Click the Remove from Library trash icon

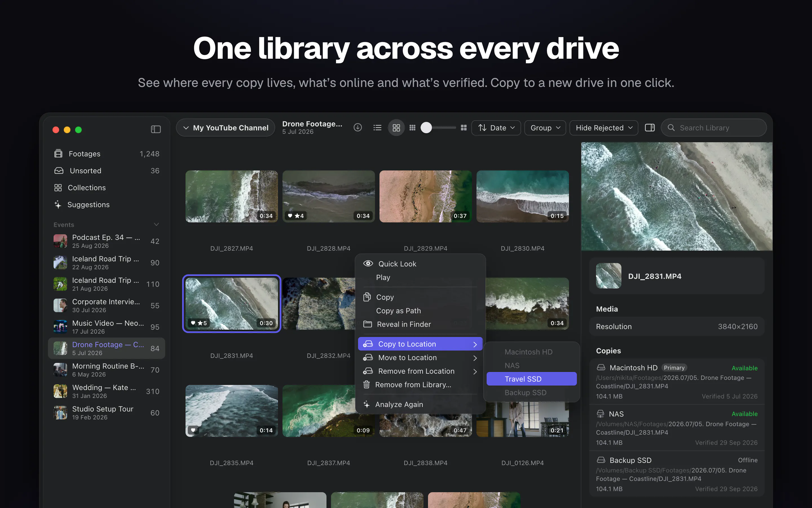(367, 384)
